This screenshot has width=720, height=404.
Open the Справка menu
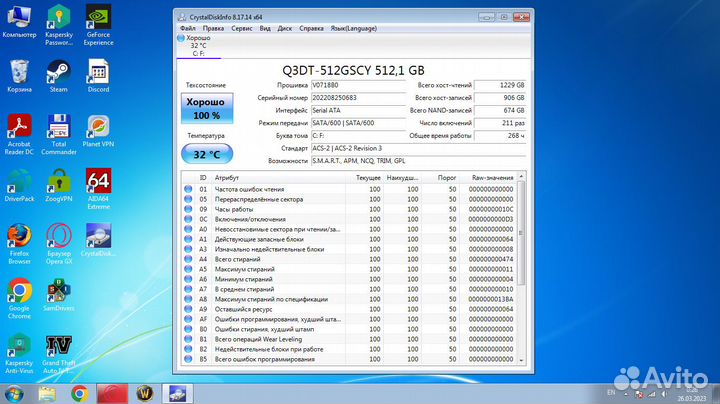click(x=311, y=28)
